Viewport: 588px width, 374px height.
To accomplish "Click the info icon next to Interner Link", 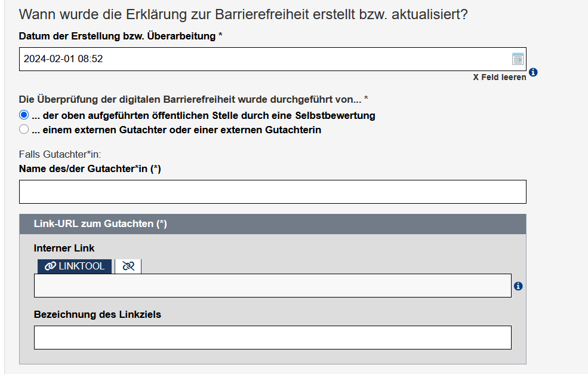I will pos(518,286).
